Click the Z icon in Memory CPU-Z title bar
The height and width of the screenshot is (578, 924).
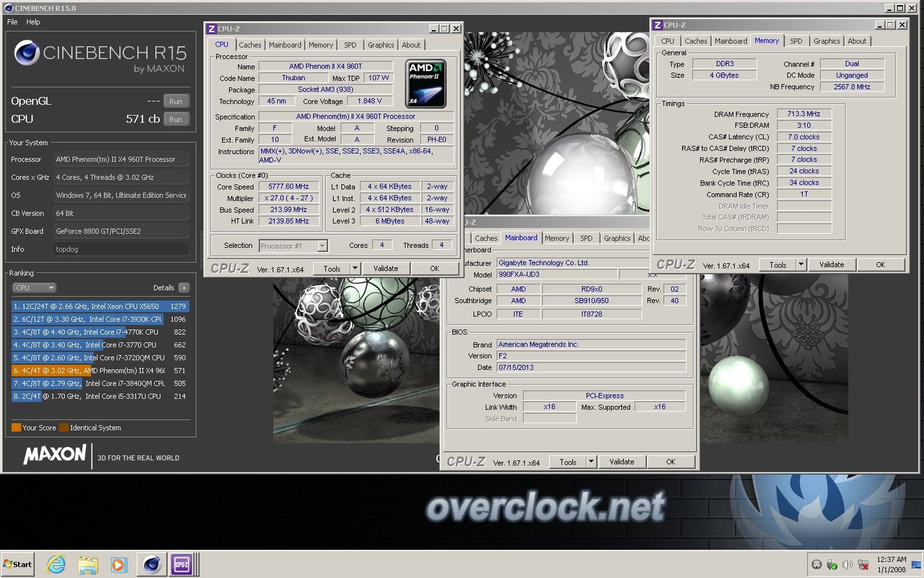(657, 25)
